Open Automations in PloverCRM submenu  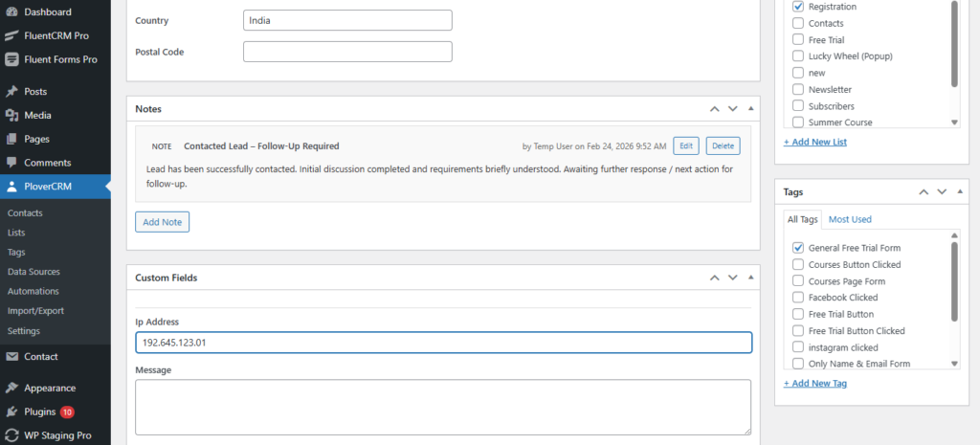coord(33,291)
